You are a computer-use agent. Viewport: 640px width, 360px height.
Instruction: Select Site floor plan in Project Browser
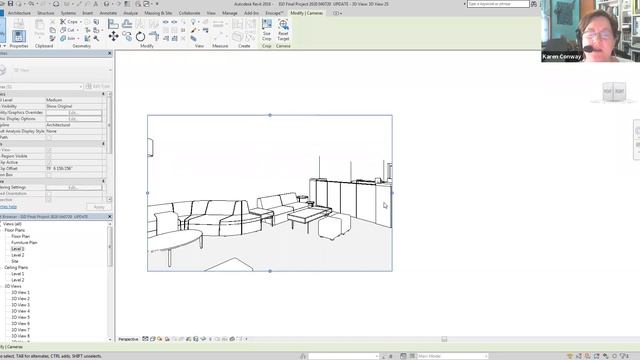(15, 261)
